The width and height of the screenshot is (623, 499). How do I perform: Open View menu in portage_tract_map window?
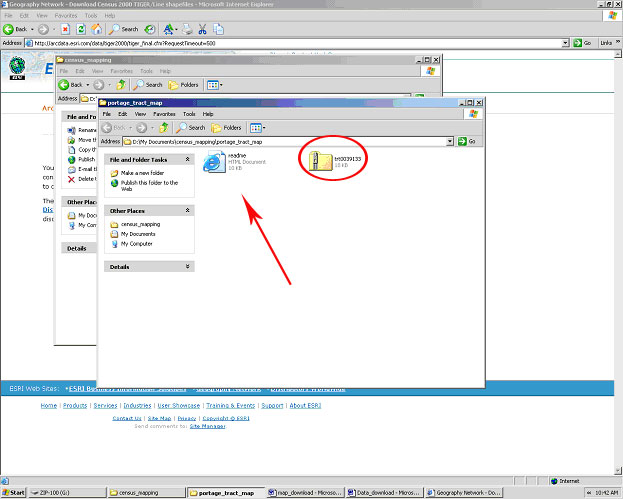coord(140,114)
